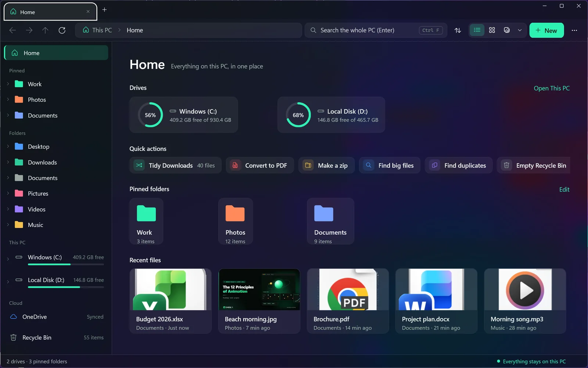Click Convert to PDF quick action

[x=259, y=165]
